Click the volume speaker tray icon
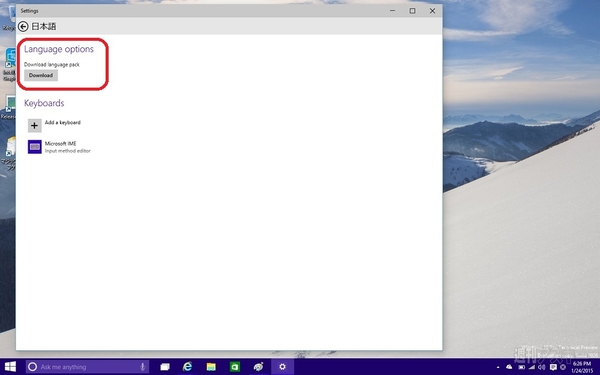The height and width of the screenshot is (375, 600). click(x=541, y=367)
